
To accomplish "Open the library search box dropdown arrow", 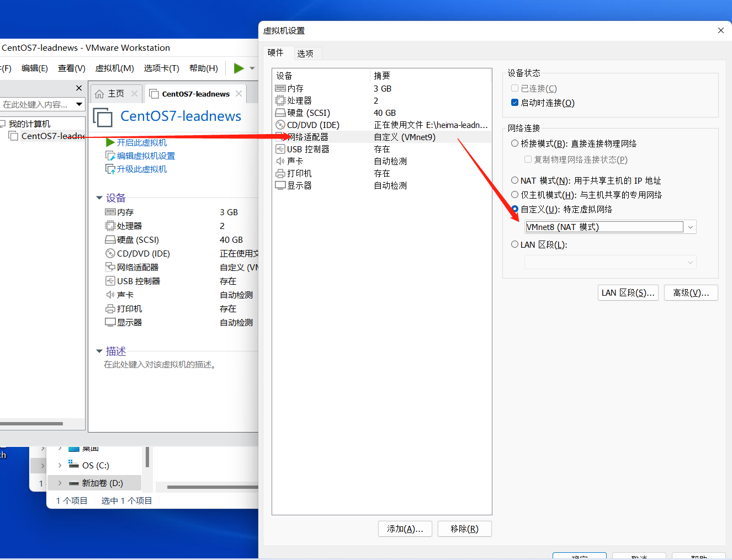I will pyautogui.click(x=79, y=104).
